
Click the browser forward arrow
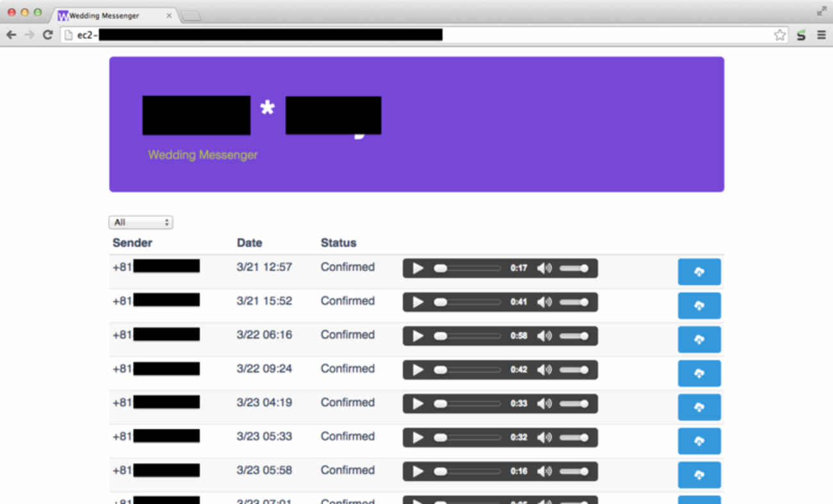29,35
